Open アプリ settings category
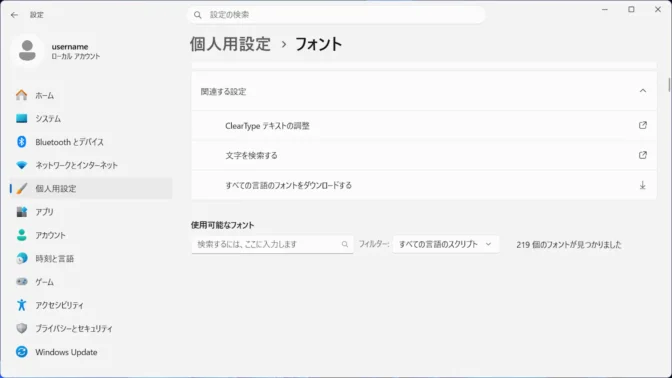Screen dimensions: 672x378 pyautogui.click(x=91, y=212)
